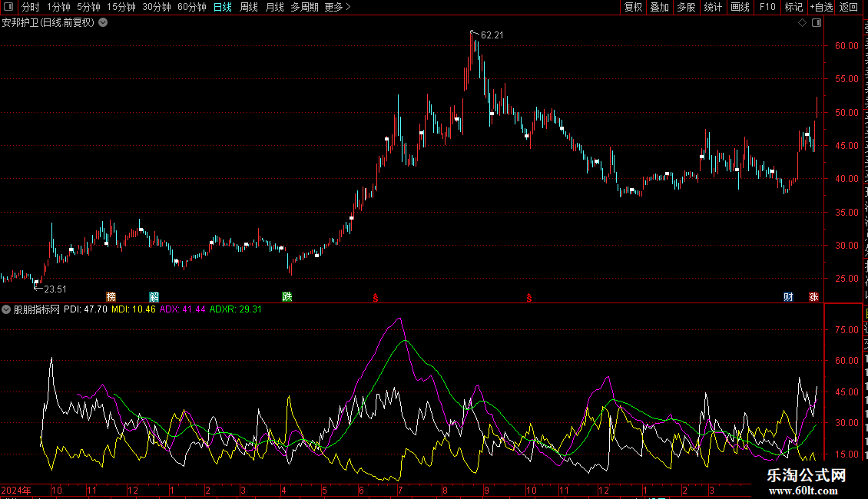Open the dropdown beside 安邦护卫 title

(103, 23)
